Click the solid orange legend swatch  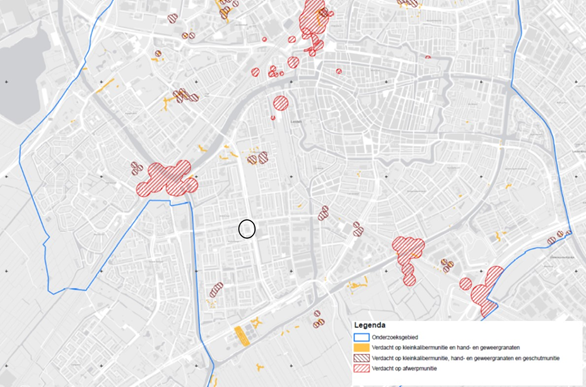point(361,348)
